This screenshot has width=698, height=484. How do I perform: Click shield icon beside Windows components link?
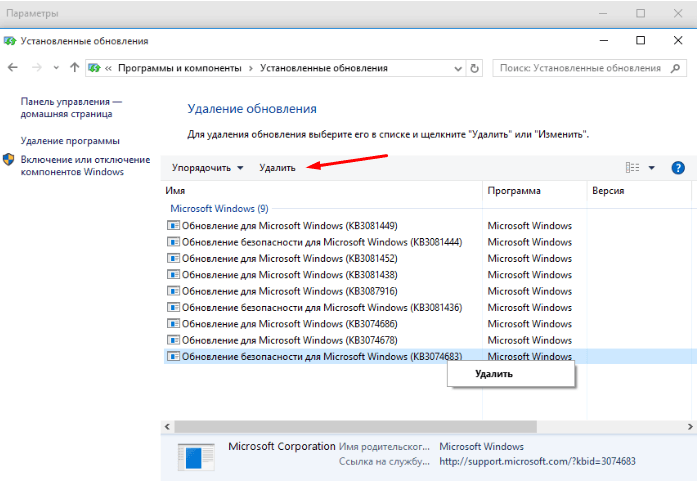[9, 160]
